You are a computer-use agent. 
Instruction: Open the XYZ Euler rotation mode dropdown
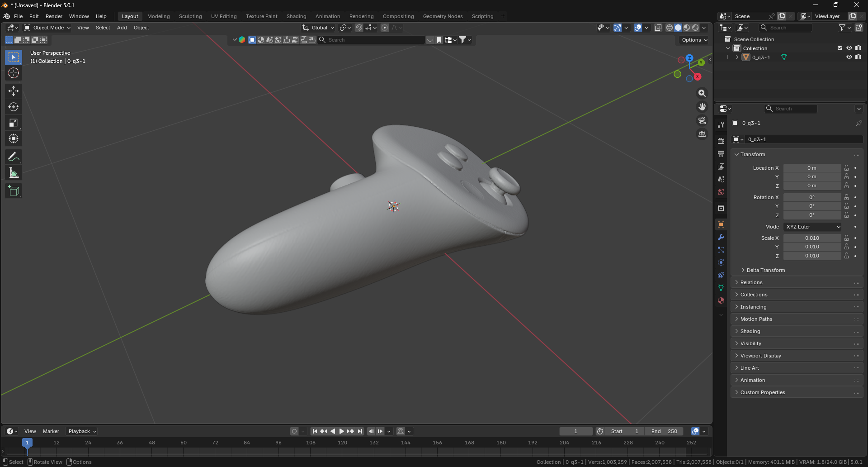coord(812,227)
